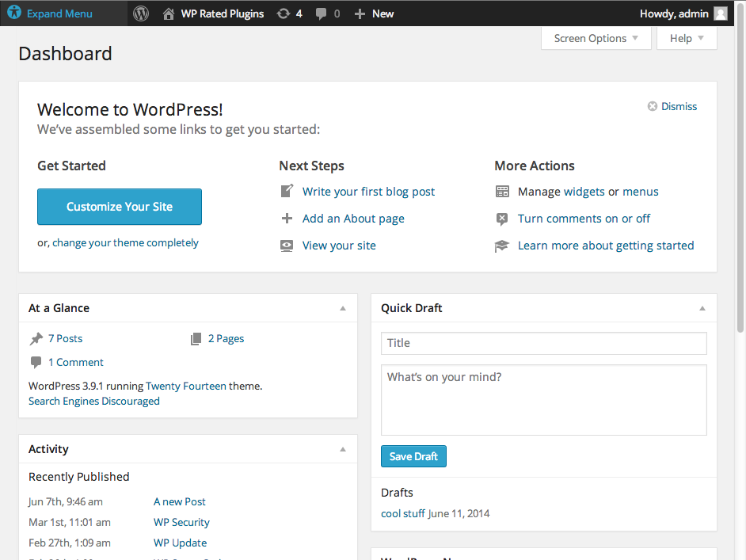The width and height of the screenshot is (746, 560).
Task: Click the admin avatar image
Action: (x=721, y=13)
